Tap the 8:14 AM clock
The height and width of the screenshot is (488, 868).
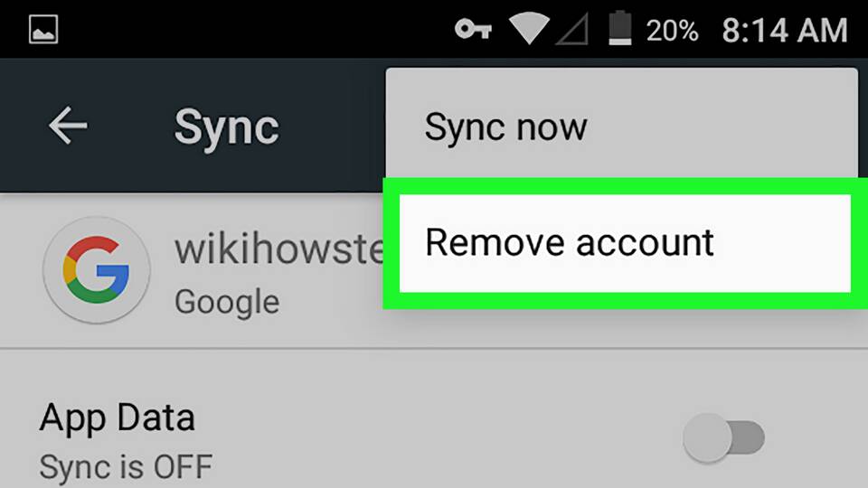785,30
